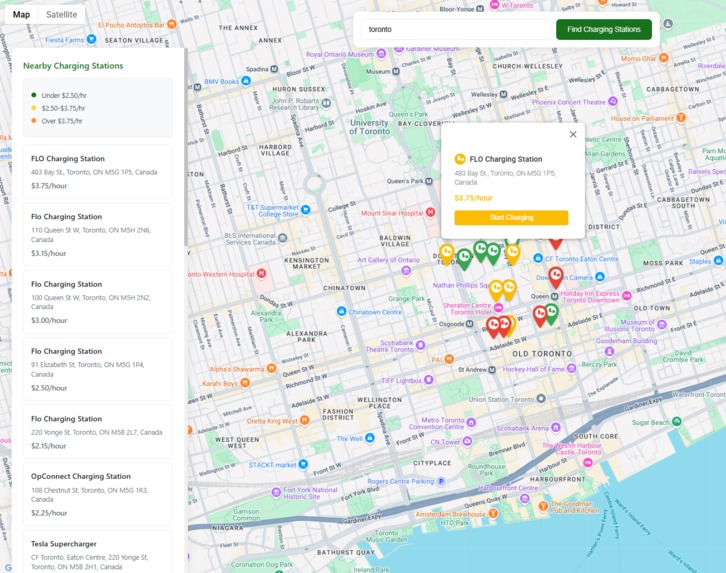Click Downtown Camera shop icon
This screenshot has width=726, height=573.
pos(600,277)
